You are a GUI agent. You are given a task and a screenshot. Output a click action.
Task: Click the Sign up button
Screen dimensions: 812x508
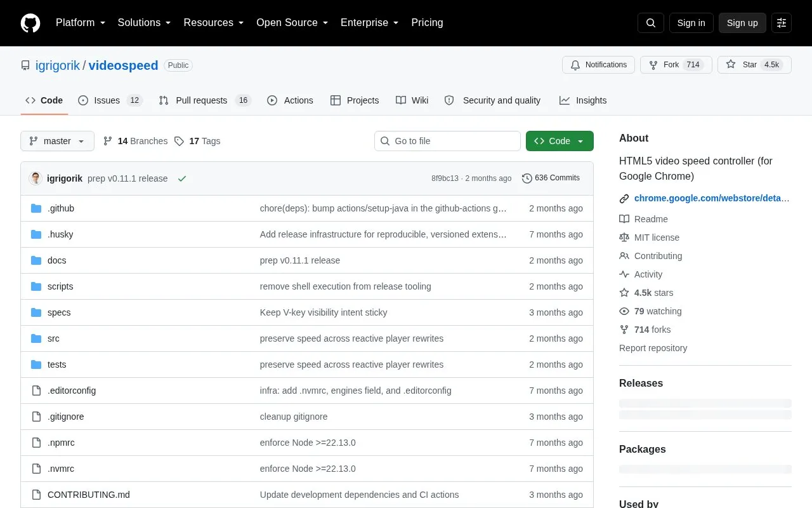(742, 23)
